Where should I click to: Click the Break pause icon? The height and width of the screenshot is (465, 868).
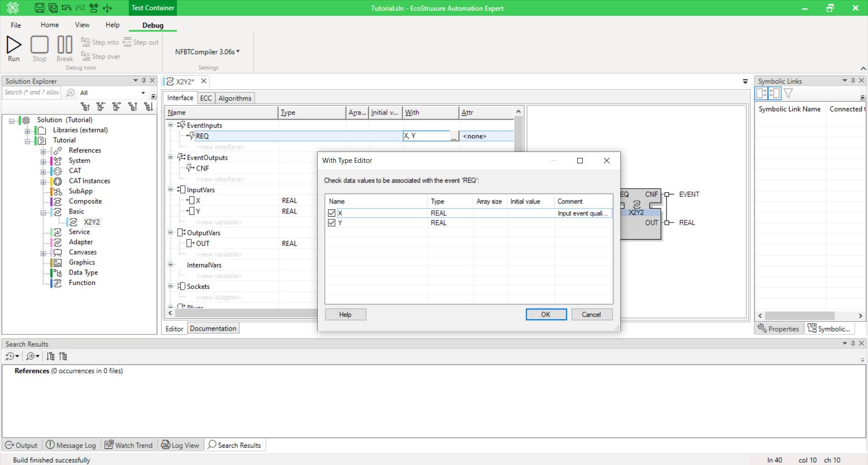tap(65, 48)
